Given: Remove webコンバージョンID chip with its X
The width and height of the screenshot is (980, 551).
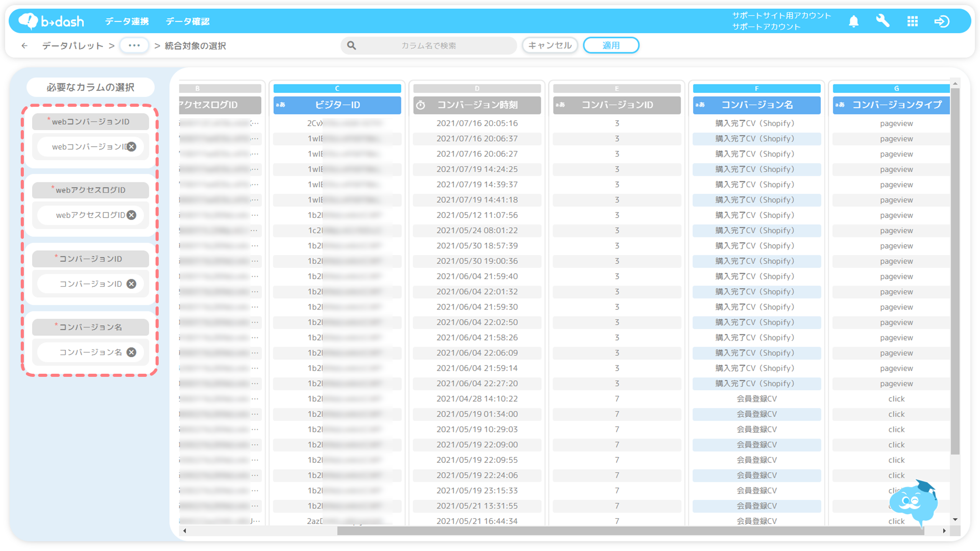Looking at the screenshot, I should (132, 147).
